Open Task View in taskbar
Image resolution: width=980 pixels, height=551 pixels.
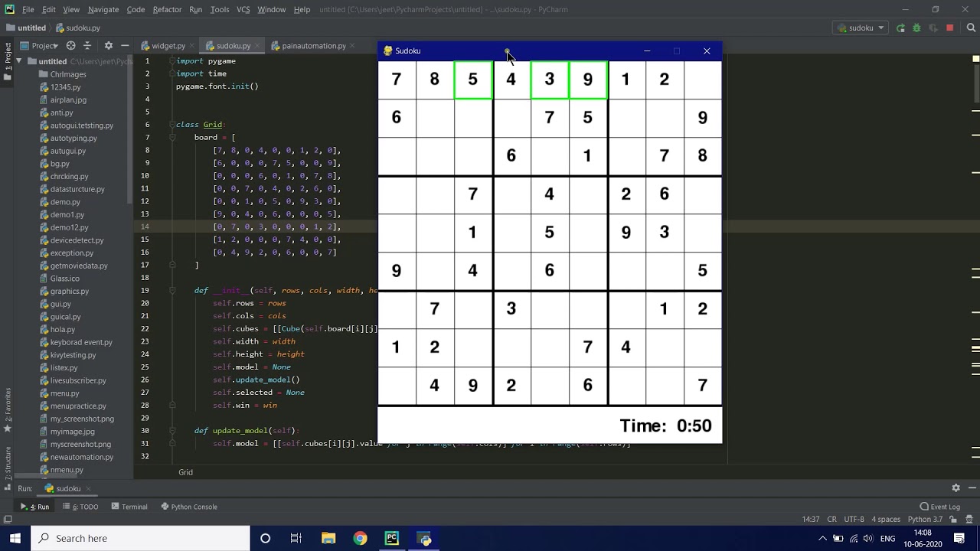[x=296, y=538]
